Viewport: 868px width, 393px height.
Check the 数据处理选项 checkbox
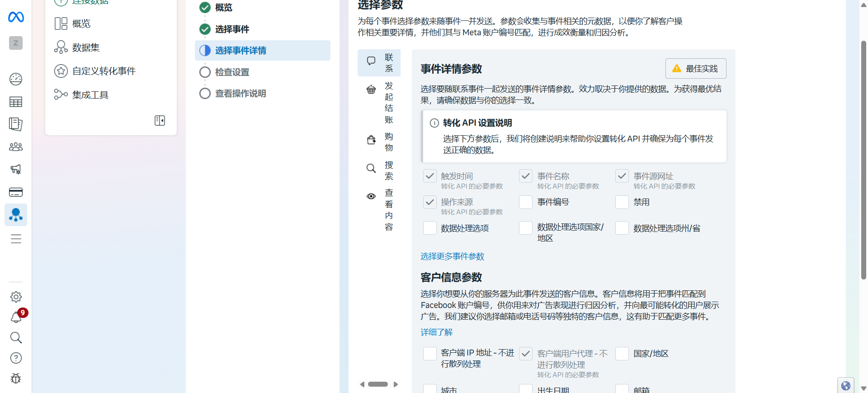[x=429, y=228]
